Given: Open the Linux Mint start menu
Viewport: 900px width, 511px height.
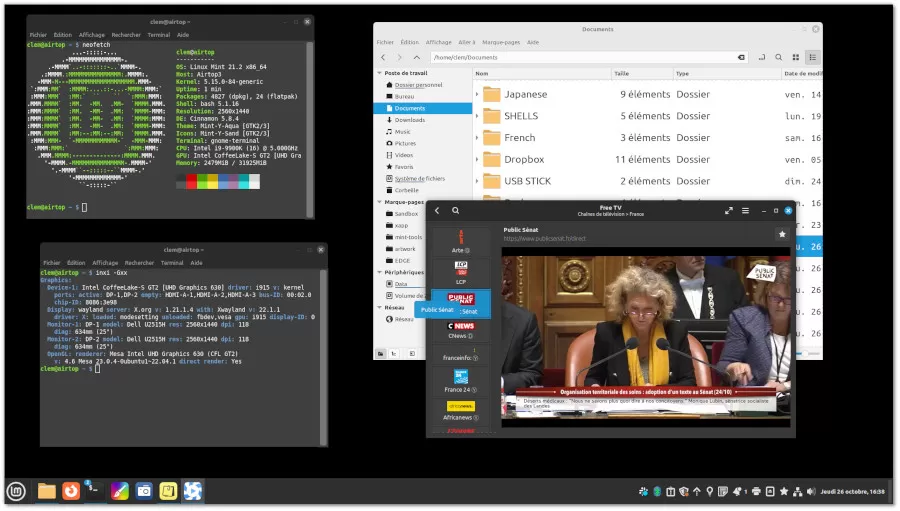Looking at the screenshot, I should [x=16, y=491].
